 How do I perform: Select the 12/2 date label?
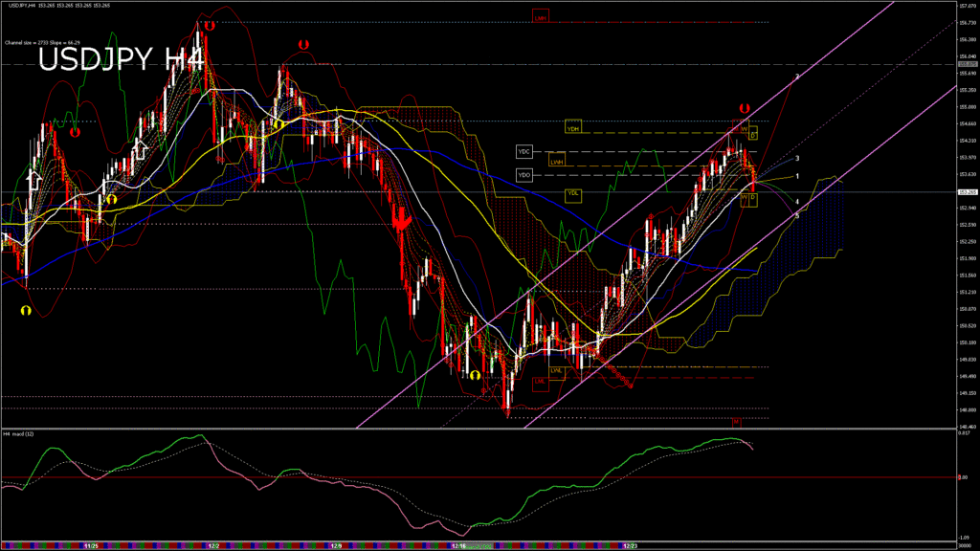[x=213, y=546]
